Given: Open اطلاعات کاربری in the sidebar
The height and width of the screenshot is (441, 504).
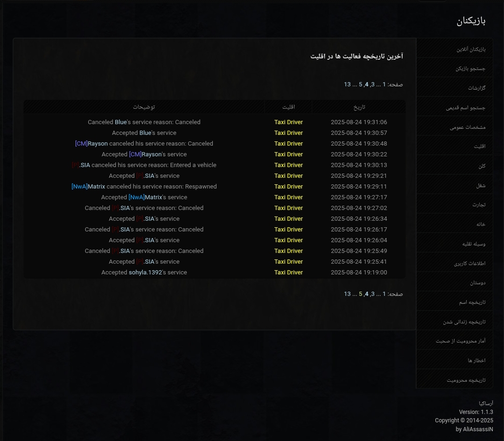Looking at the screenshot, I should (x=455, y=263).
